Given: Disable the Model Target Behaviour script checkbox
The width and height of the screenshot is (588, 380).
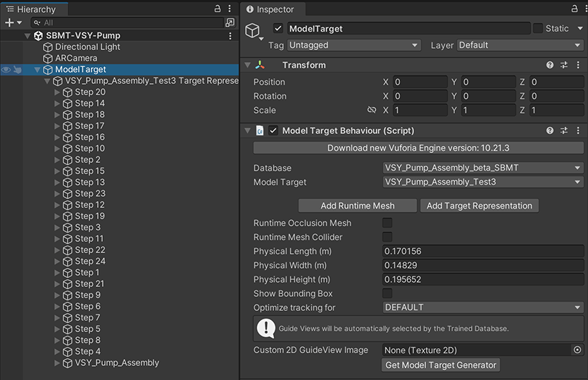Looking at the screenshot, I should (x=273, y=130).
